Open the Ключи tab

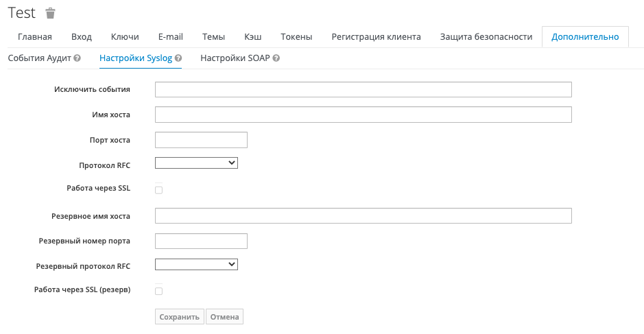click(125, 37)
